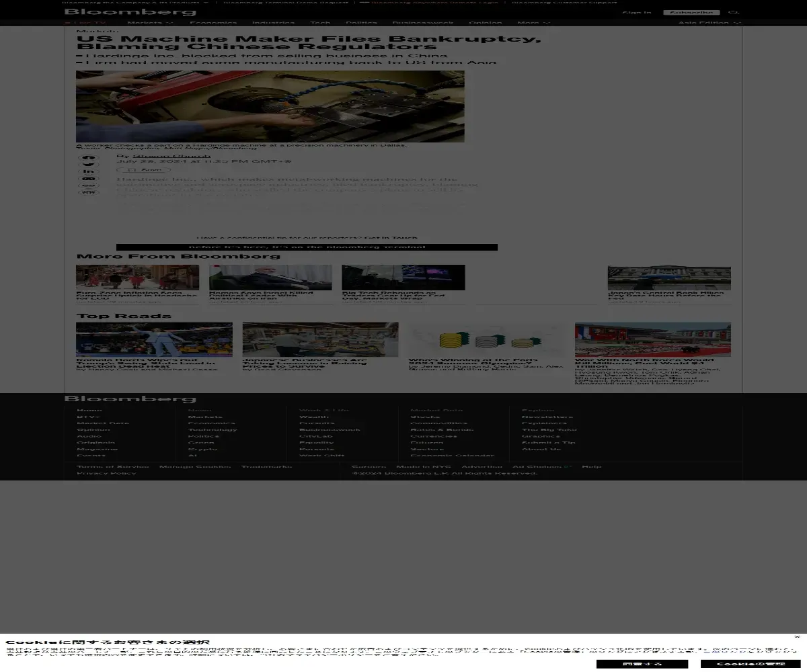The height and width of the screenshot is (672, 807).
Task: Open Politics in the top navigation
Action: coord(361,23)
